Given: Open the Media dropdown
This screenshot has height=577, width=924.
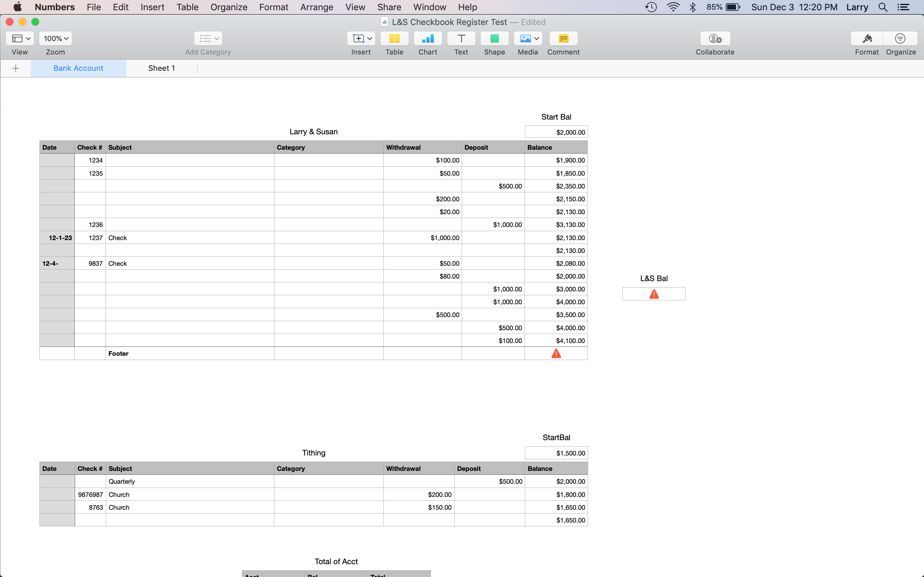Looking at the screenshot, I should point(528,38).
